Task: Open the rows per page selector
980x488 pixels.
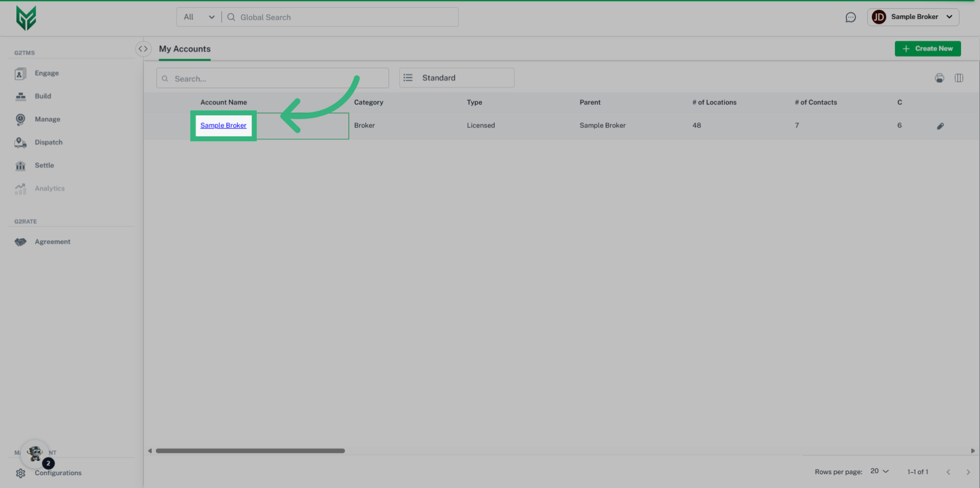Action: 878,471
